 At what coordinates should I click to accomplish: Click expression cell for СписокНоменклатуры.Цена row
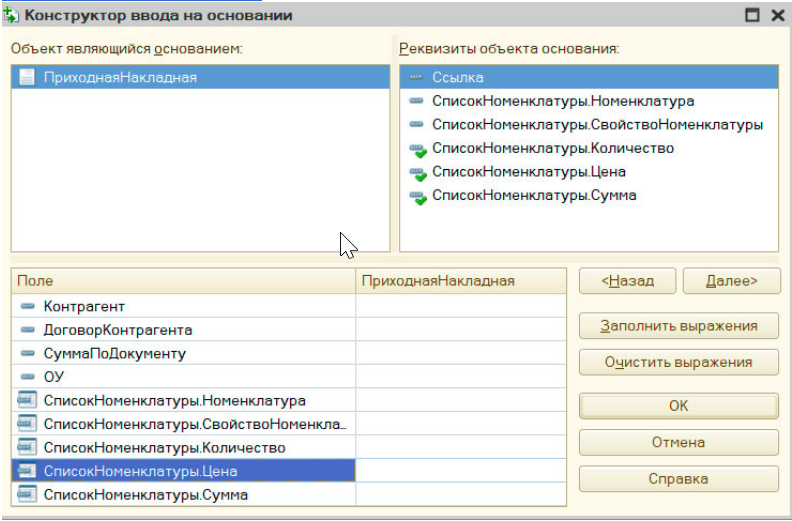[461, 470]
